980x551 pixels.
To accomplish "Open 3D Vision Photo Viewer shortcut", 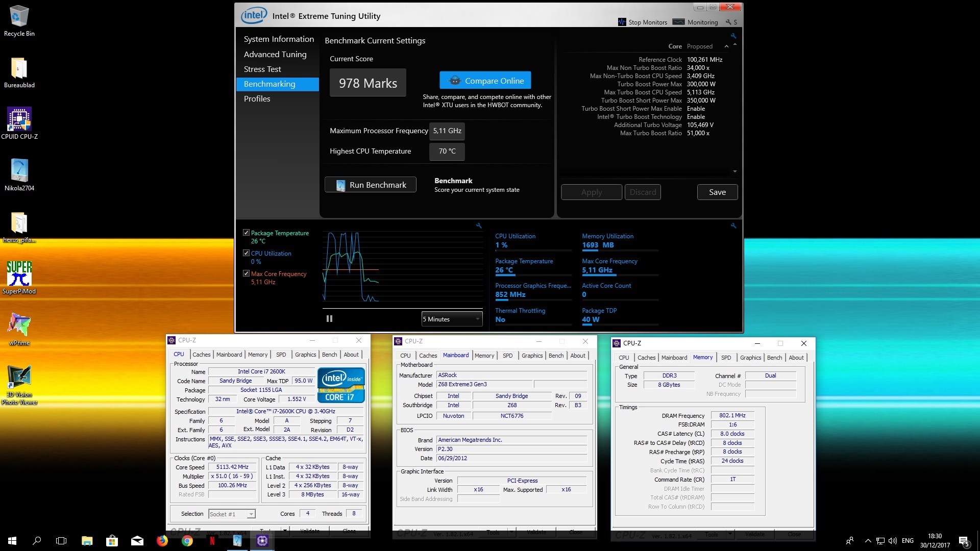I will point(19,385).
